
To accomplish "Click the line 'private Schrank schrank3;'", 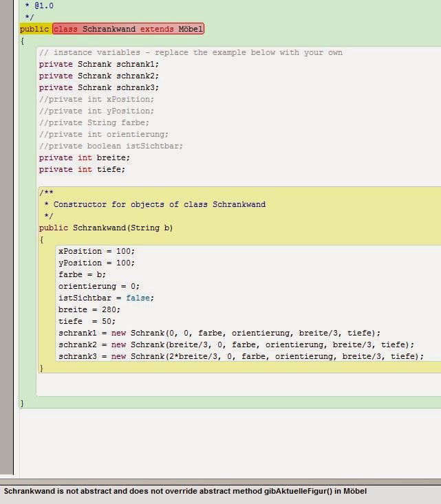I will click(x=99, y=87).
